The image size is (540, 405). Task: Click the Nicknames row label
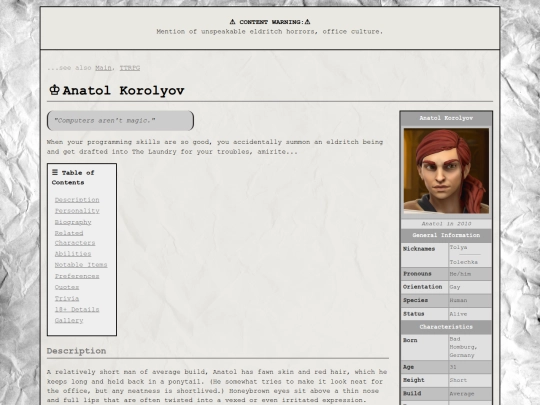click(x=419, y=249)
